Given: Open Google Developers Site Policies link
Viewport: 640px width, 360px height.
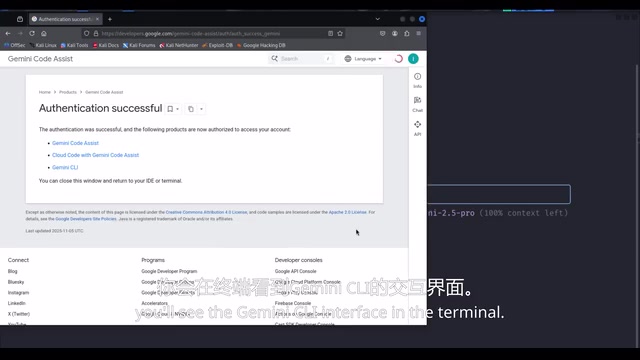Looking at the screenshot, I should pyautogui.click(x=86, y=219).
